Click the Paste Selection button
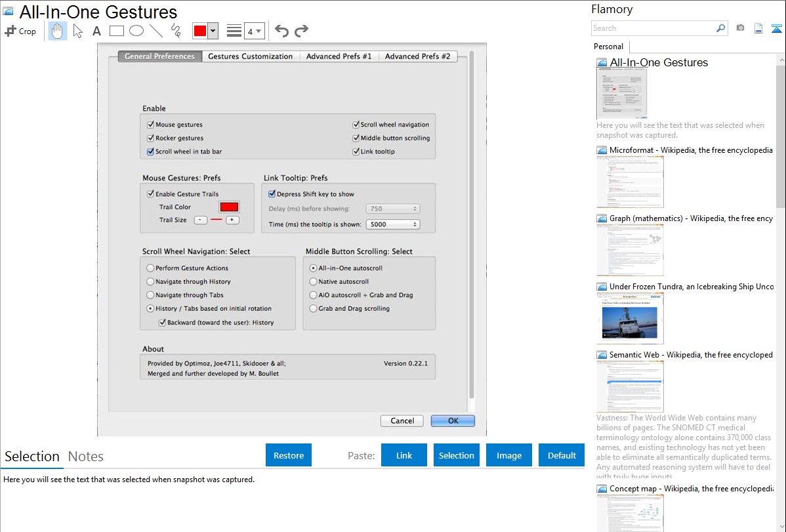The height and width of the screenshot is (532, 786). [x=456, y=455]
